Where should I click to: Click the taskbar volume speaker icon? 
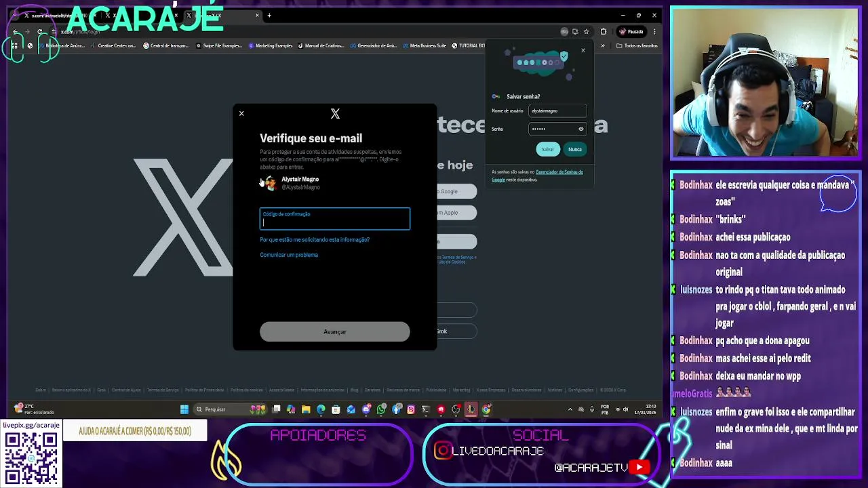point(626,409)
